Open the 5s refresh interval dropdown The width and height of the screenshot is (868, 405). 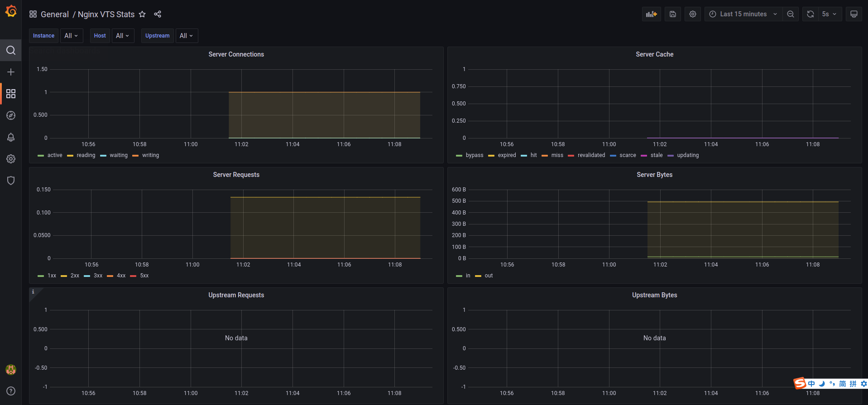(x=830, y=14)
